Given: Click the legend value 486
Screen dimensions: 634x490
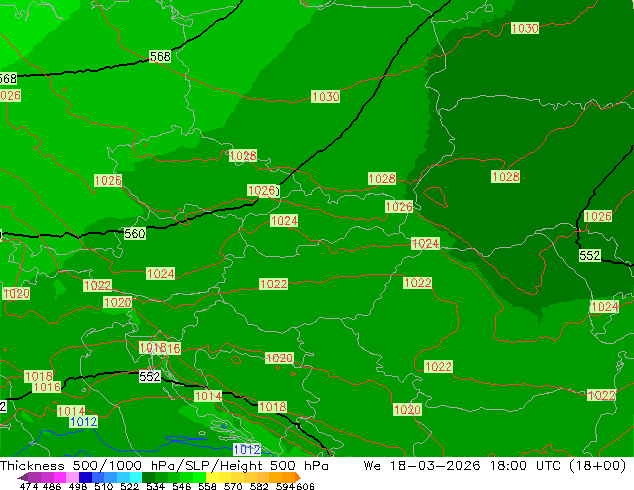Looking at the screenshot, I should tap(52, 486).
